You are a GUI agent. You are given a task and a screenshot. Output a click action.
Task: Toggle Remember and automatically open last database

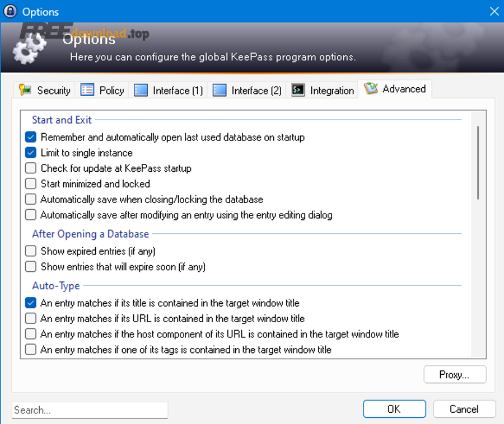(31, 137)
